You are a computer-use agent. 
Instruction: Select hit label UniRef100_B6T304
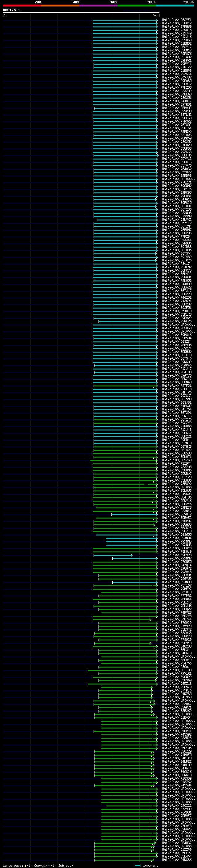(x=177, y=254)
